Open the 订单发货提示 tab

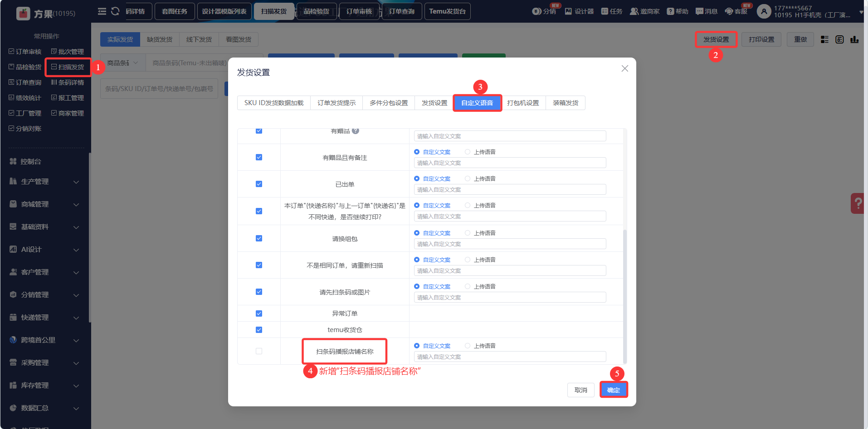pos(336,103)
